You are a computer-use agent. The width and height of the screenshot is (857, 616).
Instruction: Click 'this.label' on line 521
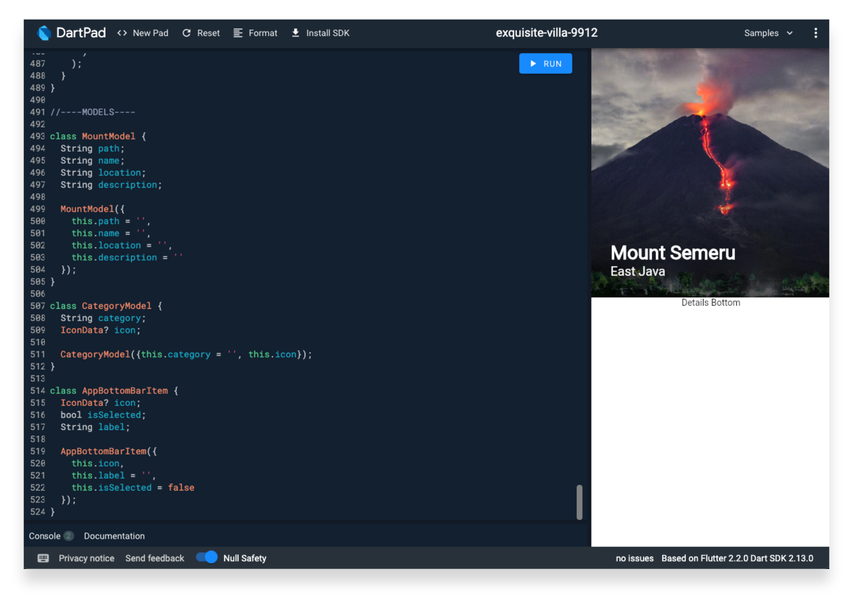[x=98, y=475]
